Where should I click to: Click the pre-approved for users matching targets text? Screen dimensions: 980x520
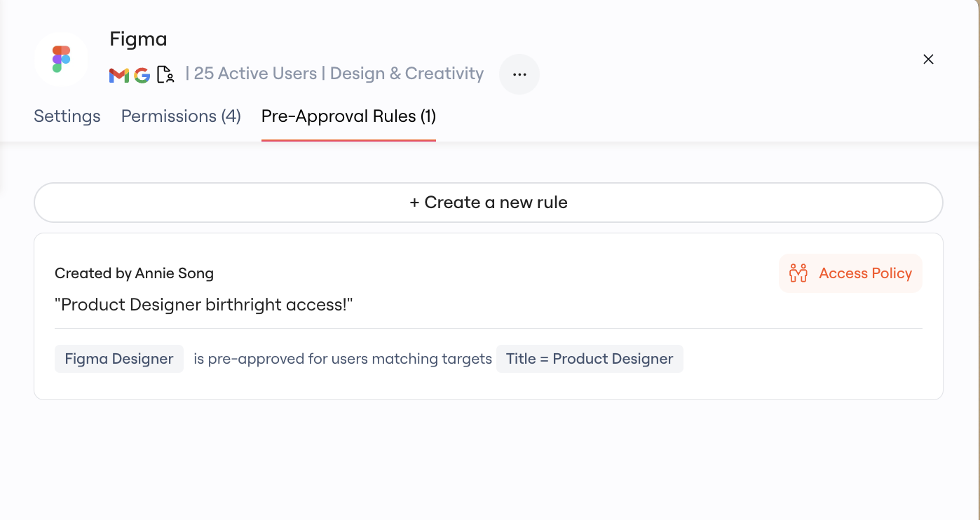coord(343,359)
